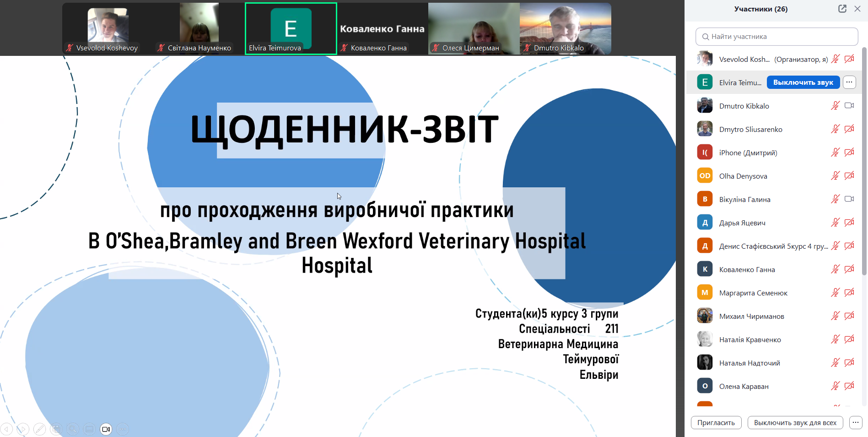Open more slideshow options menu
Screen dimensions: 868x437
(x=123, y=429)
